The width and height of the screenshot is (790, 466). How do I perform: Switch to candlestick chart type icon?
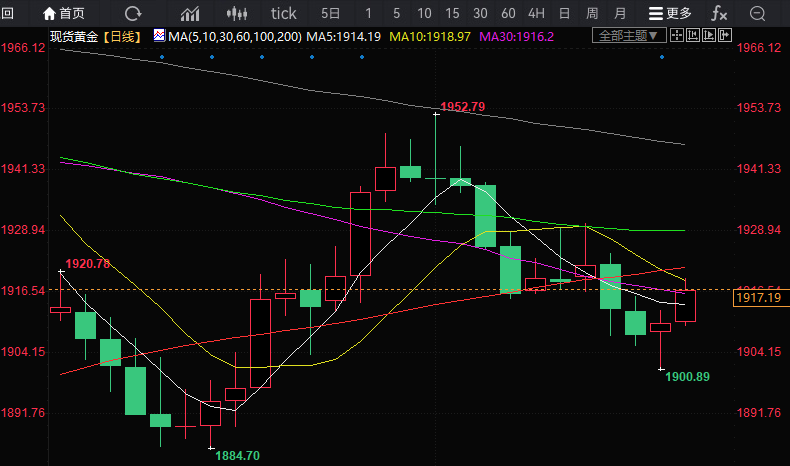point(237,13)
